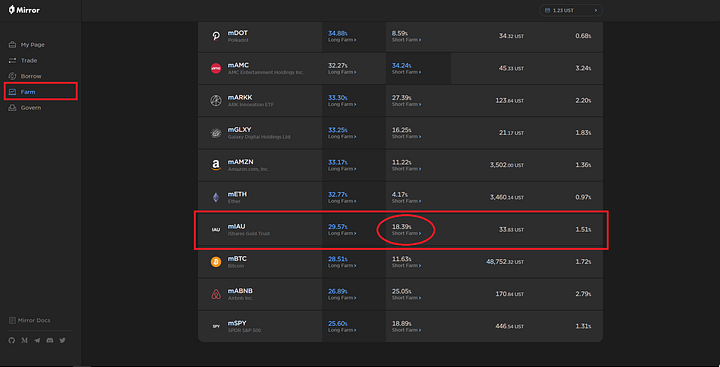Screen dimensions: 720x367
Task: Click the mDOT Polkadot icon
Action: tap(215, 36)
